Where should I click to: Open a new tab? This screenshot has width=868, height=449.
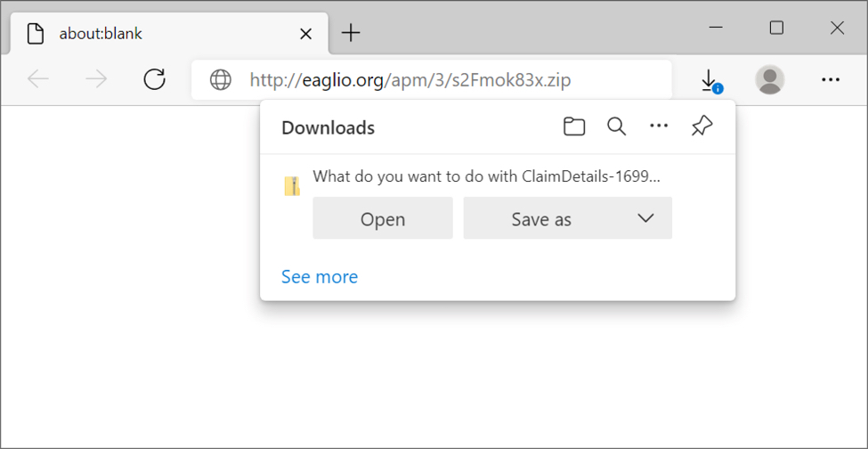(x=352, y=34)
